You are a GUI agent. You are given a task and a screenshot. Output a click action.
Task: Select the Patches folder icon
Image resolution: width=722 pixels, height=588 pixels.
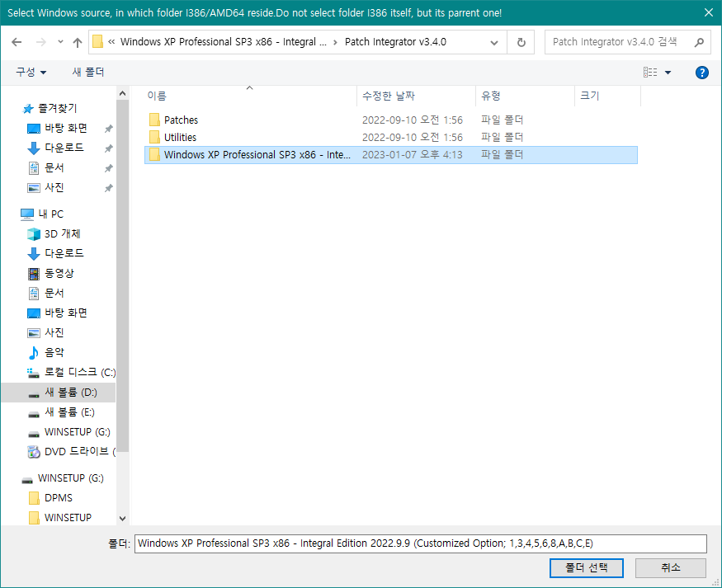pyautogui.click(x=154, y=120)
